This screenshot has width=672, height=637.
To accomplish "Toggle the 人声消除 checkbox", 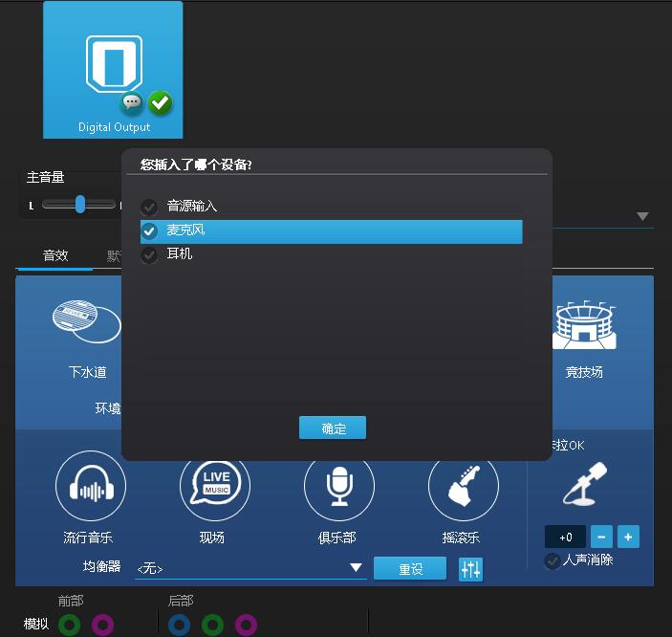I will click(x=552, y=560).
